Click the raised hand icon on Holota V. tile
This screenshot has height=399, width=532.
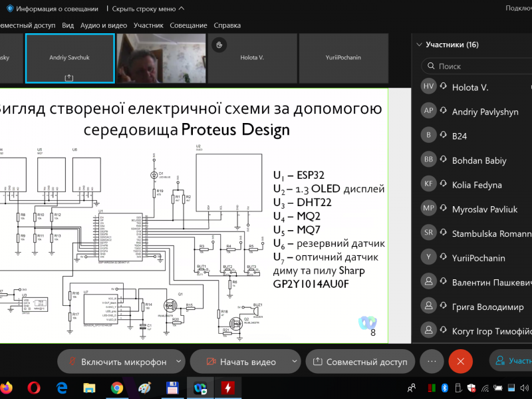pos(220,45)
